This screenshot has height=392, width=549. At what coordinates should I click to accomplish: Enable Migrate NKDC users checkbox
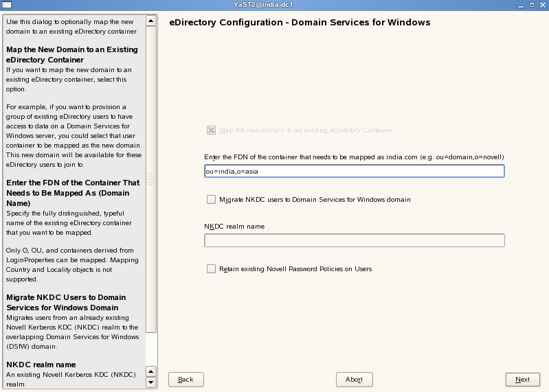click(x=211, y=200)
